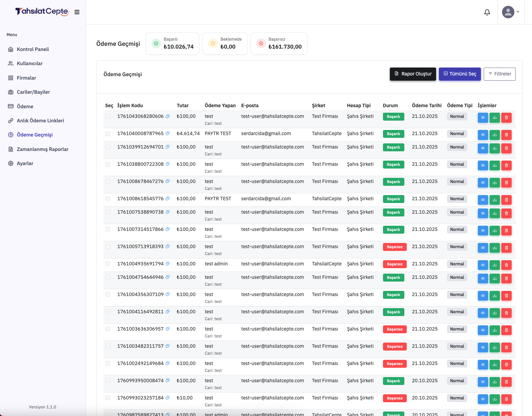Open the user avatar dropdown
Screen dimensions: 532x416
click(511, 12)
